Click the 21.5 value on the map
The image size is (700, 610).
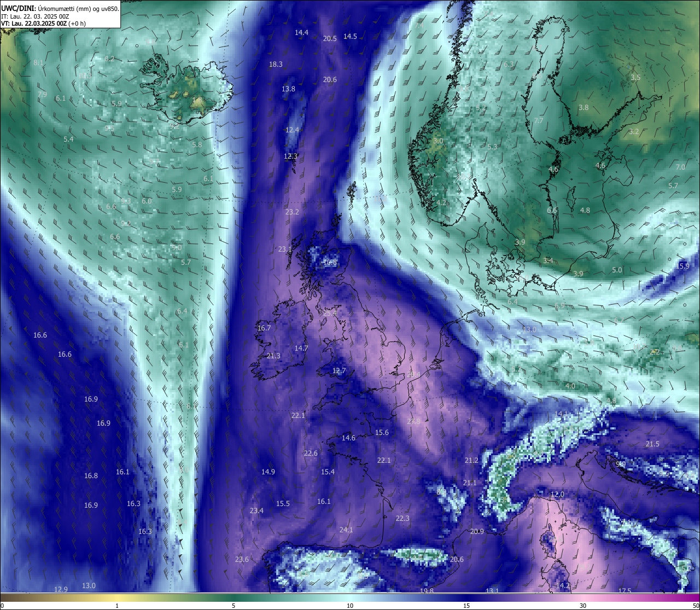pos(652,444)
